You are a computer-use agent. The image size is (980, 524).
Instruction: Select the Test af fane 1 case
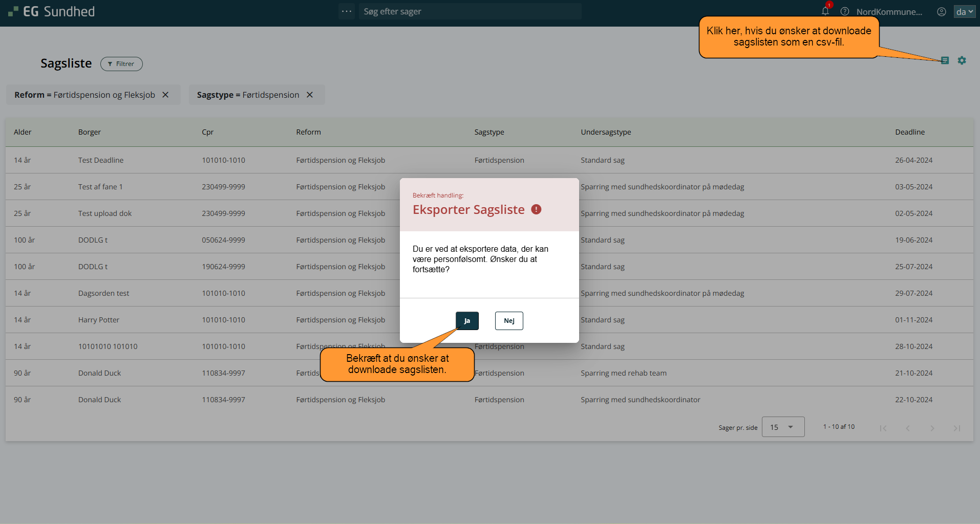coord(100,187)
